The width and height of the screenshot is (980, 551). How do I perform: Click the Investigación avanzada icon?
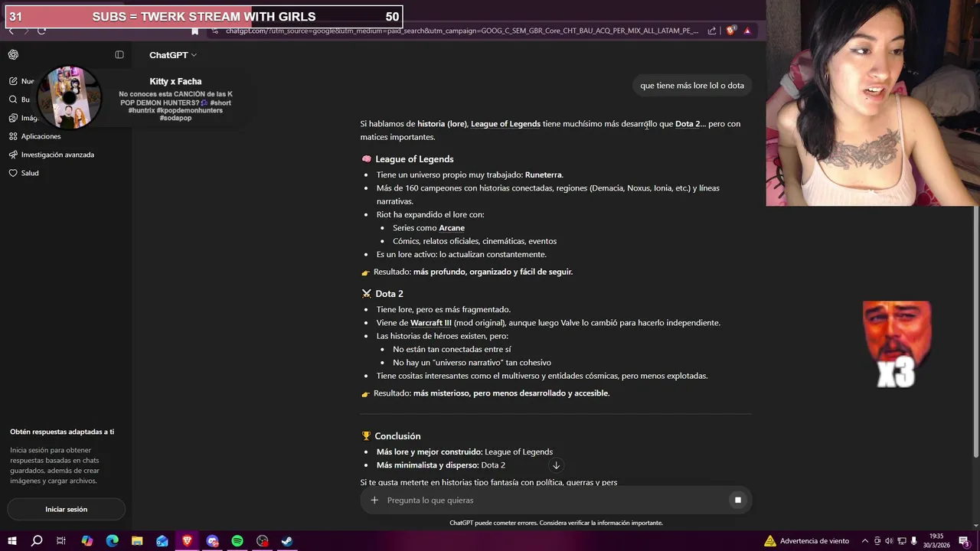coord(13,155)
